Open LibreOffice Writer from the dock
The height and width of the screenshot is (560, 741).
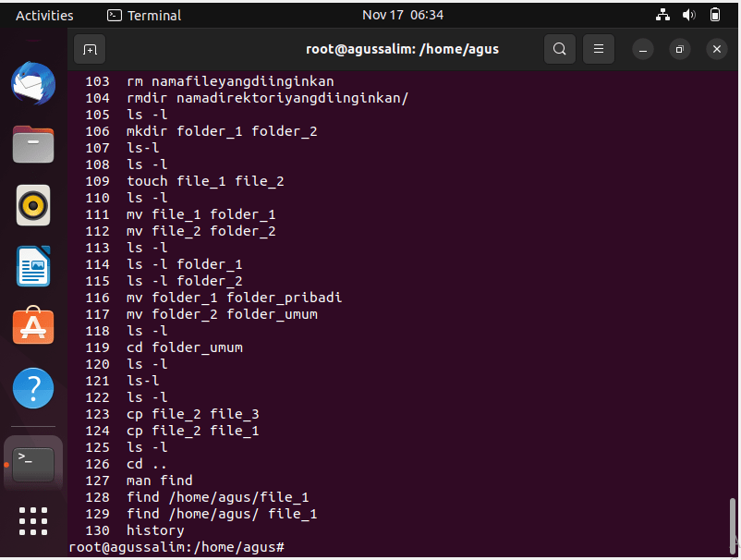tap(33, 266)
